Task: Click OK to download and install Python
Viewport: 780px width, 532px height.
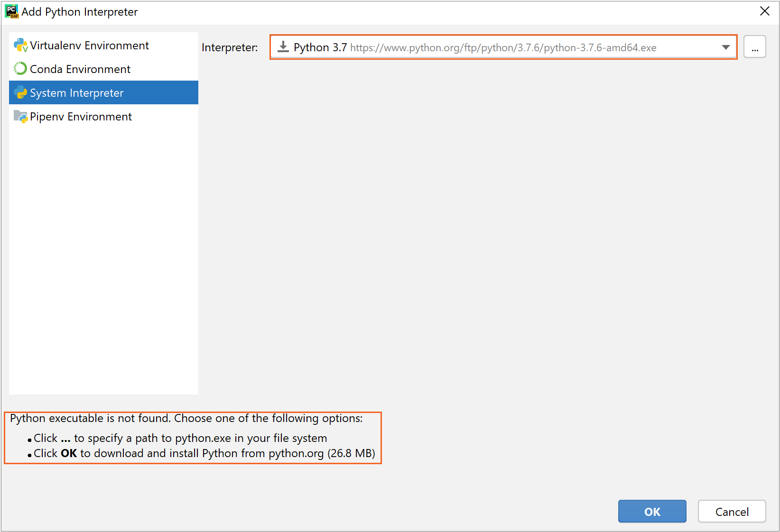Action: point(652,512)
